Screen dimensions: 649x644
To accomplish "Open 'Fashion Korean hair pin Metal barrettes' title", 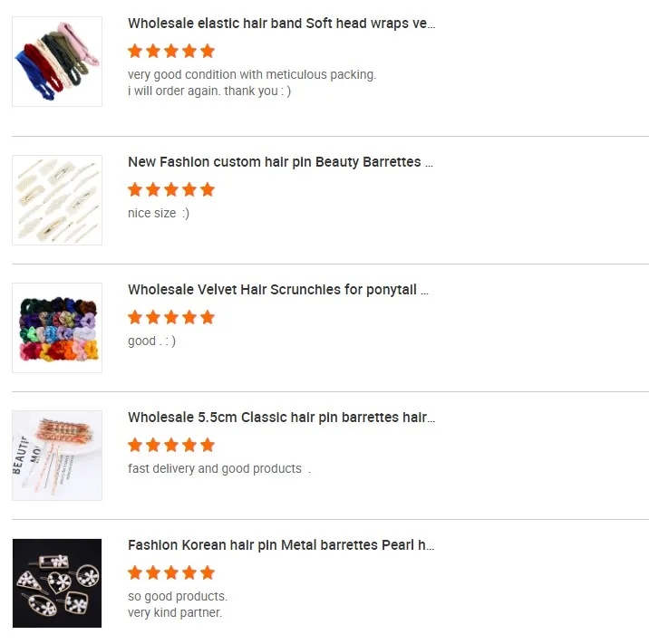I will (281, 545).
